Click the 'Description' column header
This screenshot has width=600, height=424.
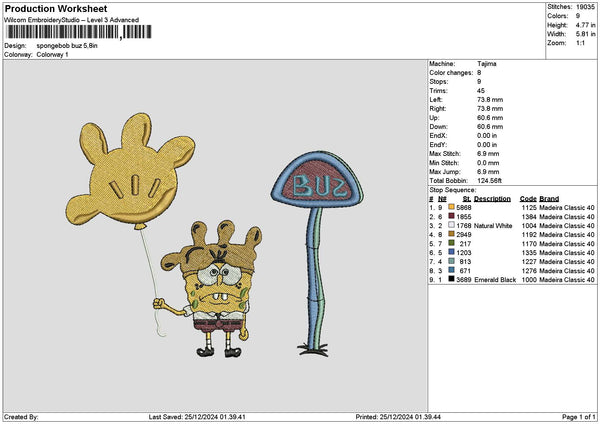492,199
